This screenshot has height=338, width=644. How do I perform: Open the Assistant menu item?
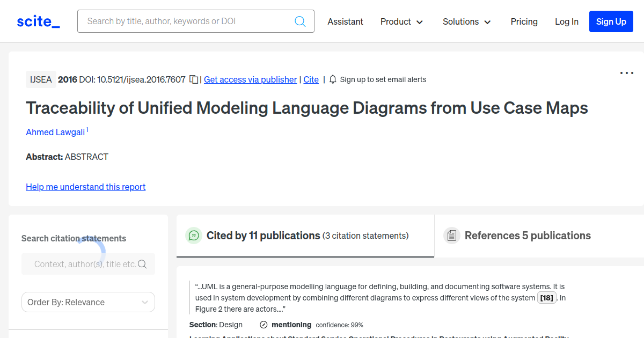[x=345, y=21]
